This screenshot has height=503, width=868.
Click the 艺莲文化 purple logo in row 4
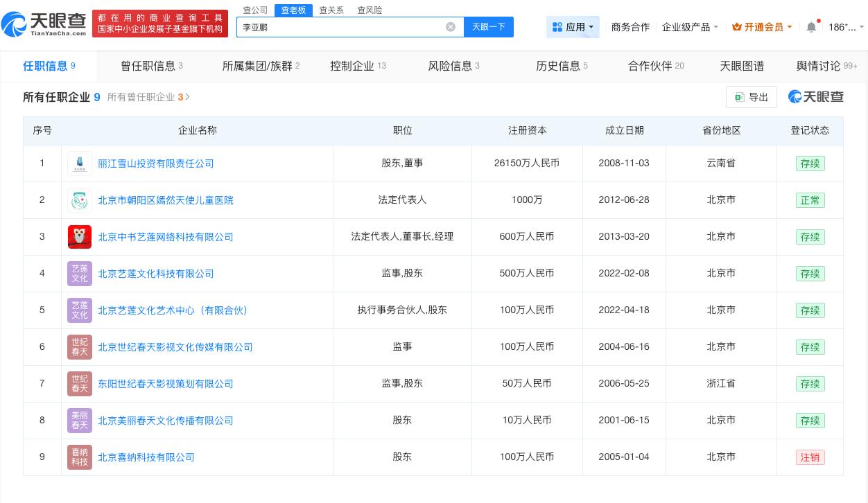(80, 274)
